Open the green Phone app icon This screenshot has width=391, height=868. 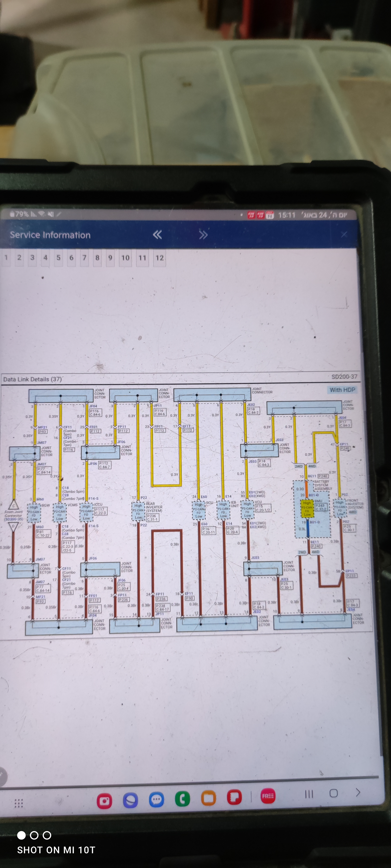183,799
